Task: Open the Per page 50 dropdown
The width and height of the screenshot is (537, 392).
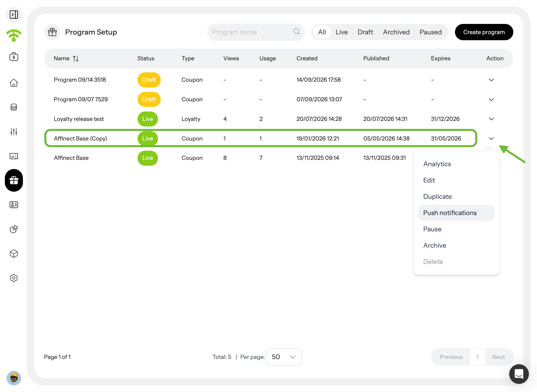Action: [284, 357]
